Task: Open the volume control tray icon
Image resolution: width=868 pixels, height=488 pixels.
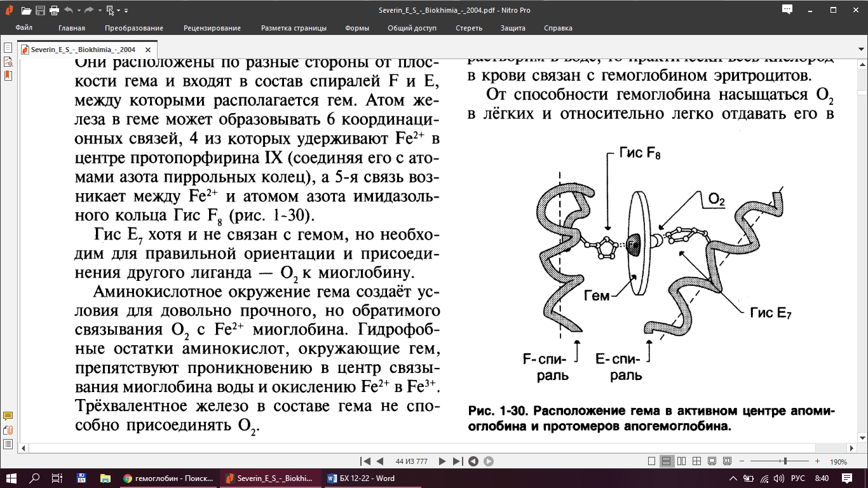Action: [x=778, y=478]
